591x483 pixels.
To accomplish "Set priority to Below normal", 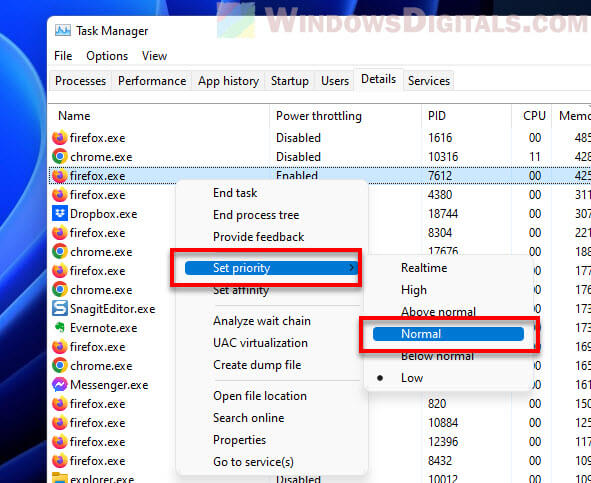I will click(x=437, y=356).
